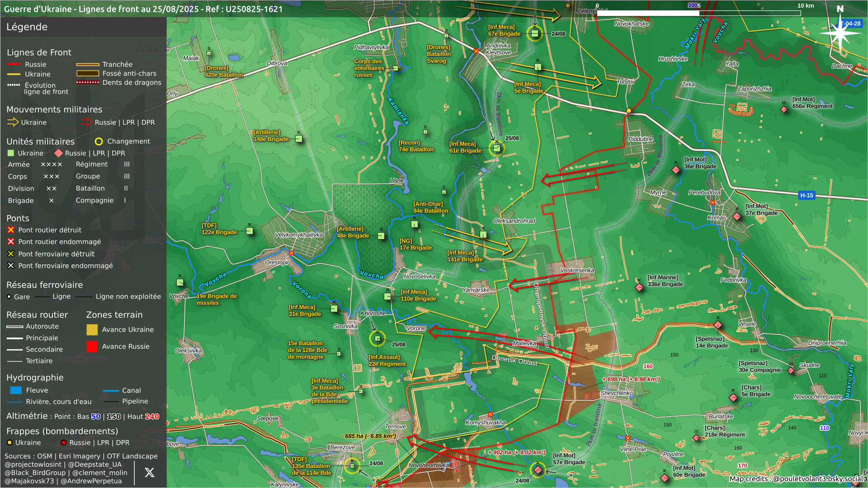Click the Pont routier détruit legend icon
Image resolution: width=868 pixels, height=488 pixels.
pos(11,230)
